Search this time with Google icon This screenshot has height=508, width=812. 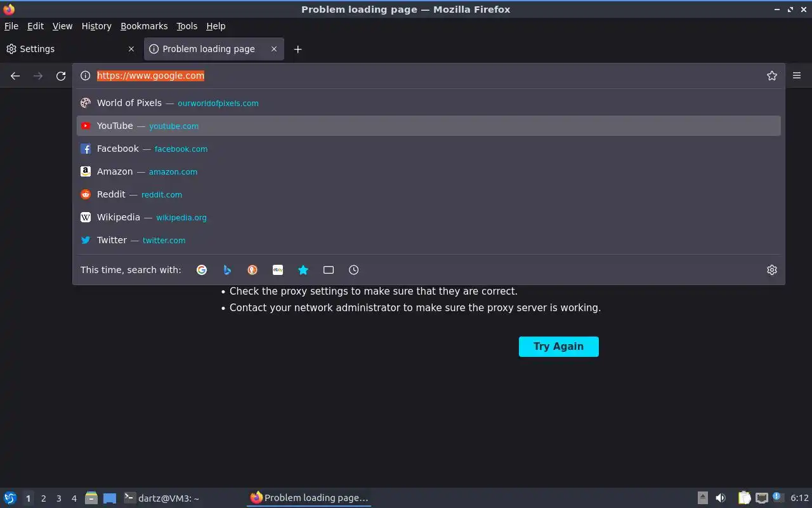click(x=202, y=270)
